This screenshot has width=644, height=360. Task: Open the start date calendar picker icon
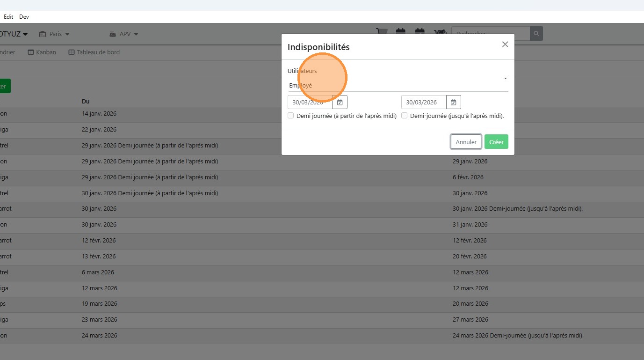pyautogui.click(x=340, y=102)
